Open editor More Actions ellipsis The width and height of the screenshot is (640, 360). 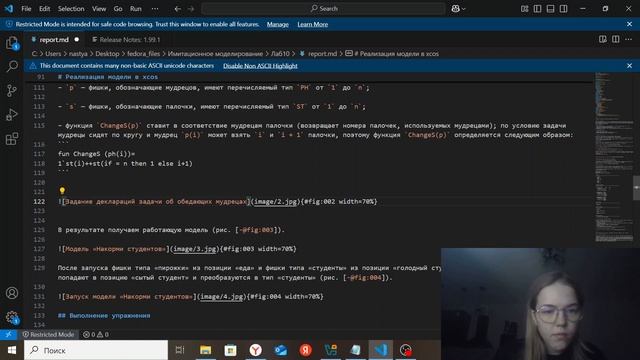pos(629,39)
